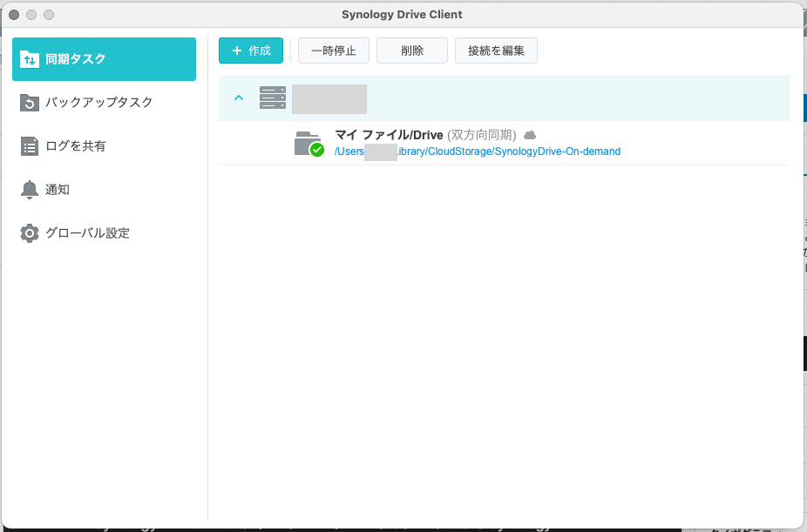This screenshot has width=807, height=532.
Task: Click the on-demand cloud icon
Action: [529, 135]
